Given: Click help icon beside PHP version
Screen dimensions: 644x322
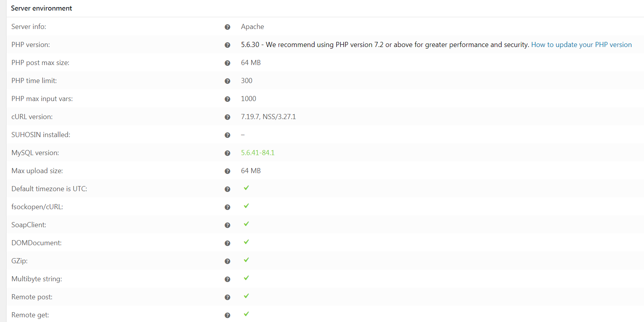Looking at the screenshot, I should click(x=227, y=45).
